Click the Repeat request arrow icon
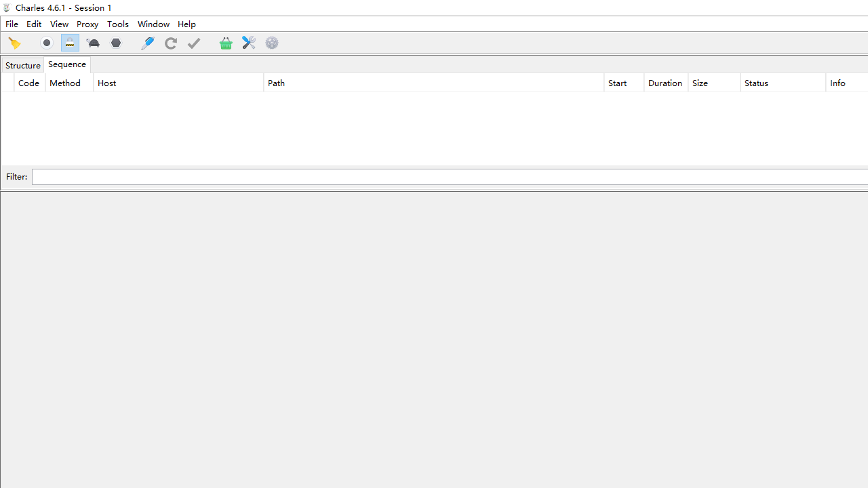The width and height of the screenshot is (868, 488). point(171,43)
